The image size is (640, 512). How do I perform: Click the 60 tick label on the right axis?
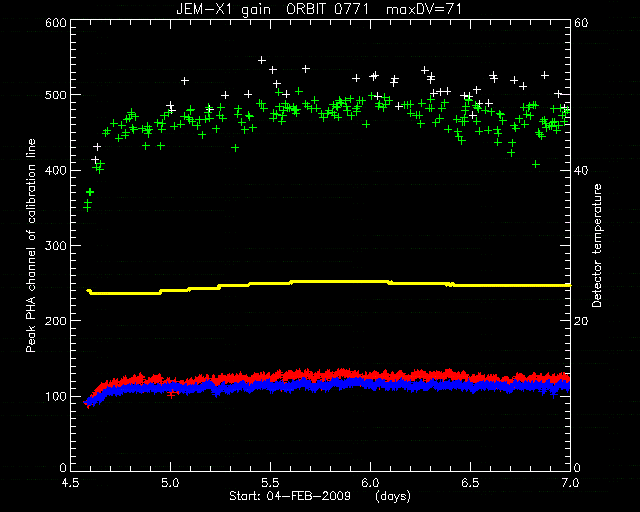(581, 23)
